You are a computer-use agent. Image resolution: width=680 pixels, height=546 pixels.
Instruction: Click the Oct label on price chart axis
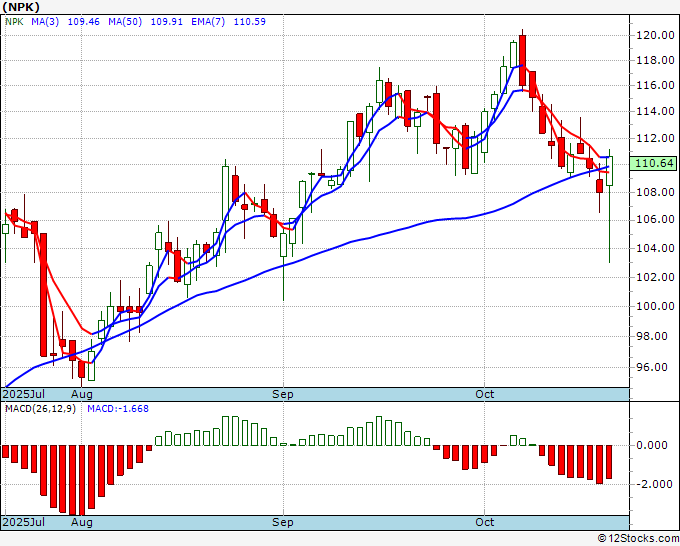coord(484,395)
